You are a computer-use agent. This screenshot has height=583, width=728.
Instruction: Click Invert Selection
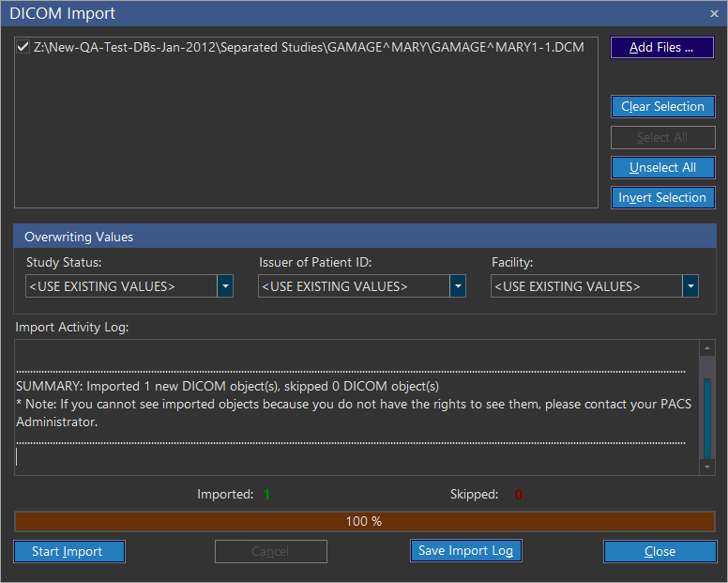662,198
